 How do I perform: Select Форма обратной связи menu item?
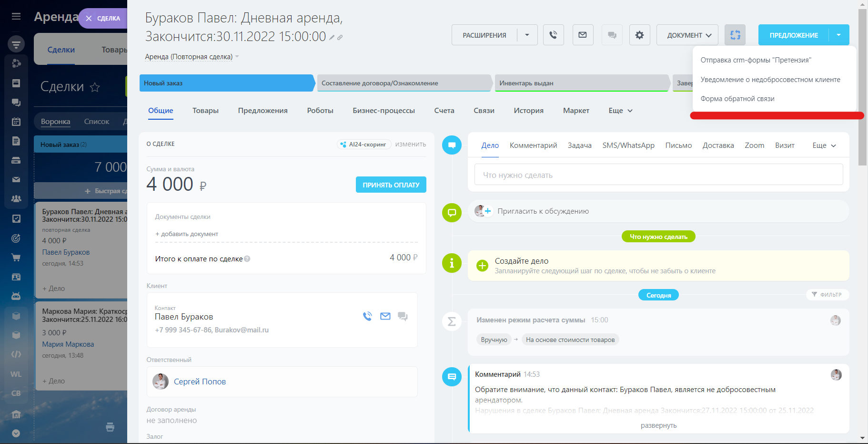[737, 99]
